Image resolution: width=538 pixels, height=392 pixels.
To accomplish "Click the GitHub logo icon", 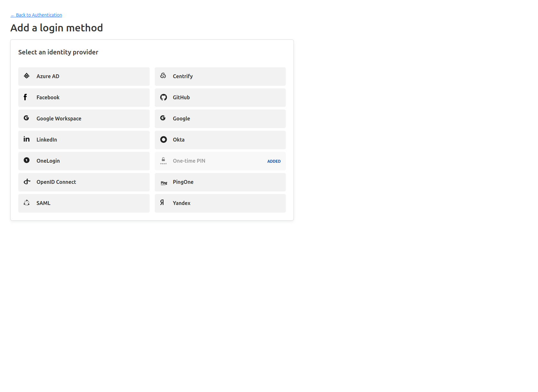I will pos(163,97).
